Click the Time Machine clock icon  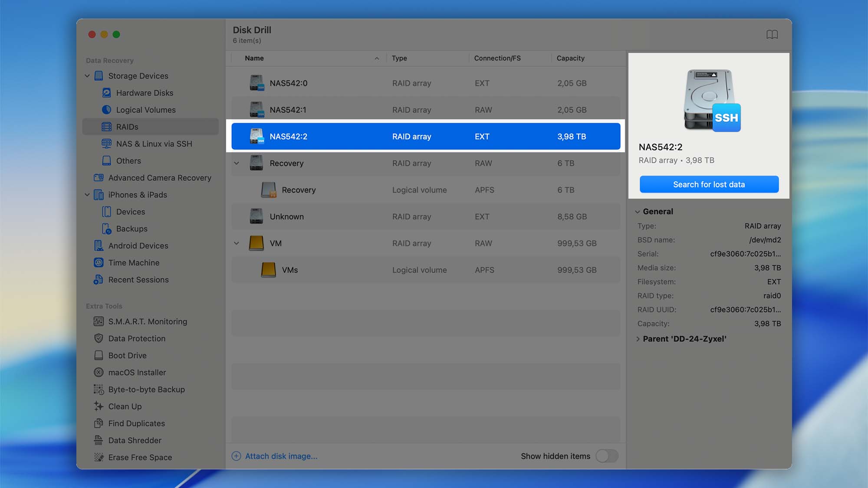click(99, 262)
